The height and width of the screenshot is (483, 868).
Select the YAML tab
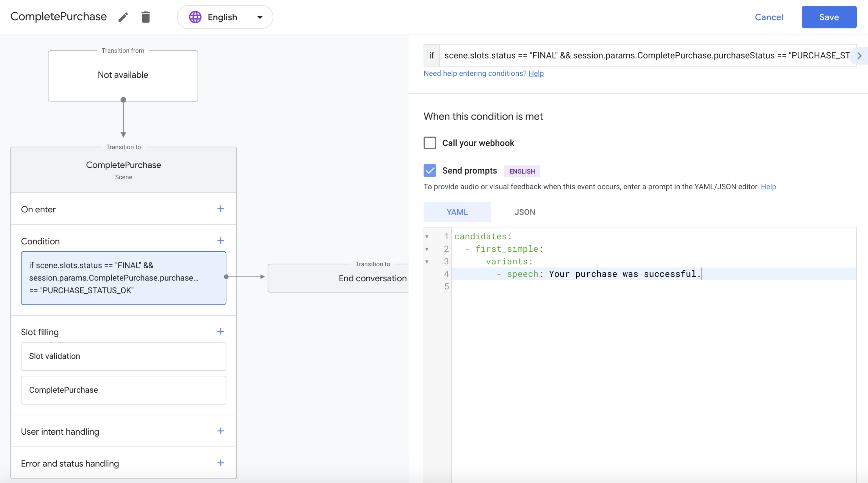click(x=457, y=212)
